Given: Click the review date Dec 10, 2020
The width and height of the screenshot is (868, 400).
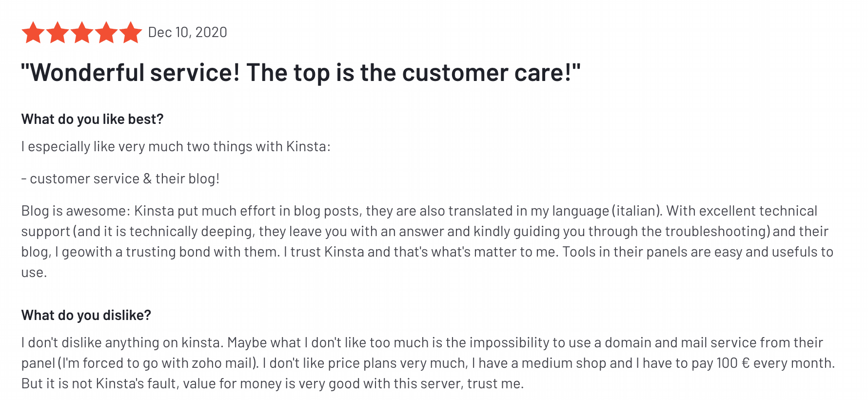Looking at the screenshot, I should point(187,33).
